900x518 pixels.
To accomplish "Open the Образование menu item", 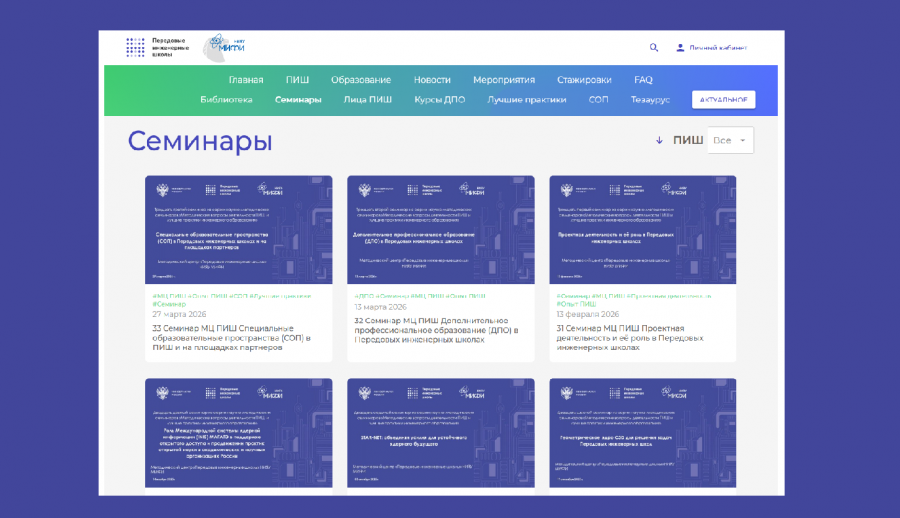I will point(361,80).
